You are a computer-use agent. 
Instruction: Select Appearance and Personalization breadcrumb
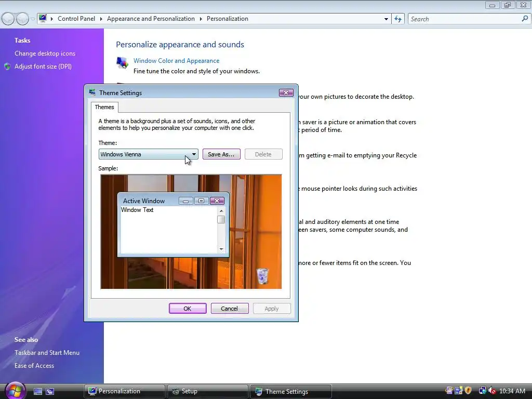pos(151,19)
